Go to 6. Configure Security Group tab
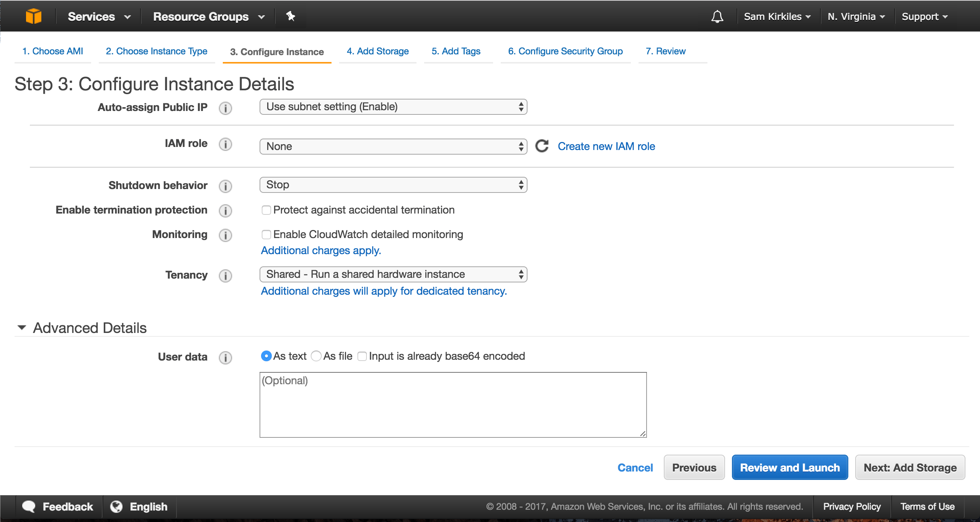 point(565,51)
